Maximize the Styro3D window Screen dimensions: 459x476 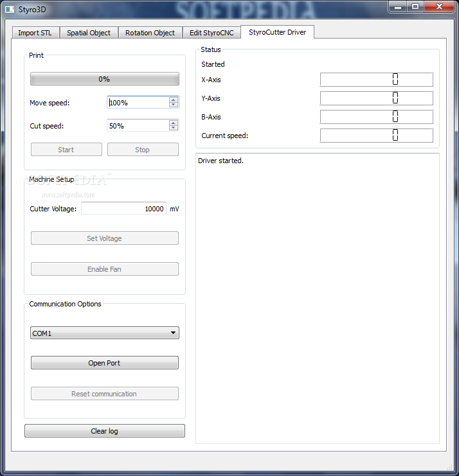(x=415, y=6)
